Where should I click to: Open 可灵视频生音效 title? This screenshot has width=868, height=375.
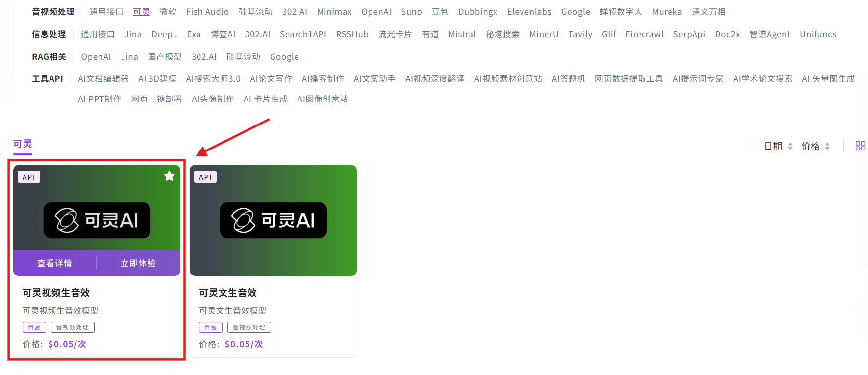(x=56, y=293)
